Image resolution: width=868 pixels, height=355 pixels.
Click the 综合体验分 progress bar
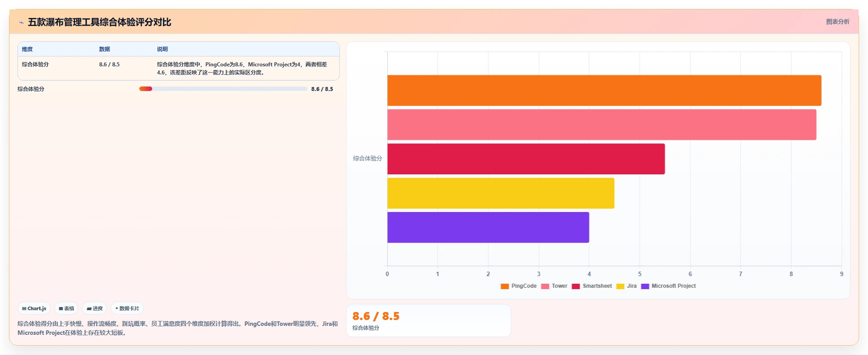click(223, 89)
